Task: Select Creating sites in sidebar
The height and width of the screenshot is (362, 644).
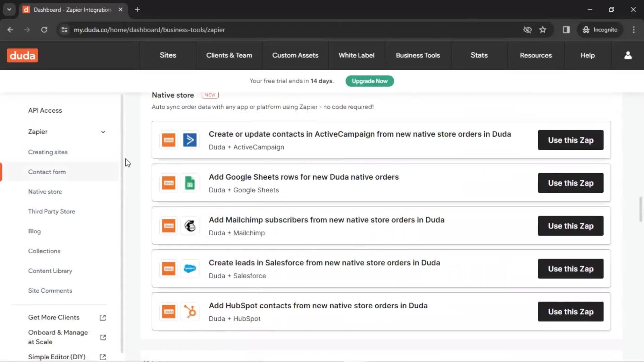Action: pyautogui.click(x=48, y=152)
